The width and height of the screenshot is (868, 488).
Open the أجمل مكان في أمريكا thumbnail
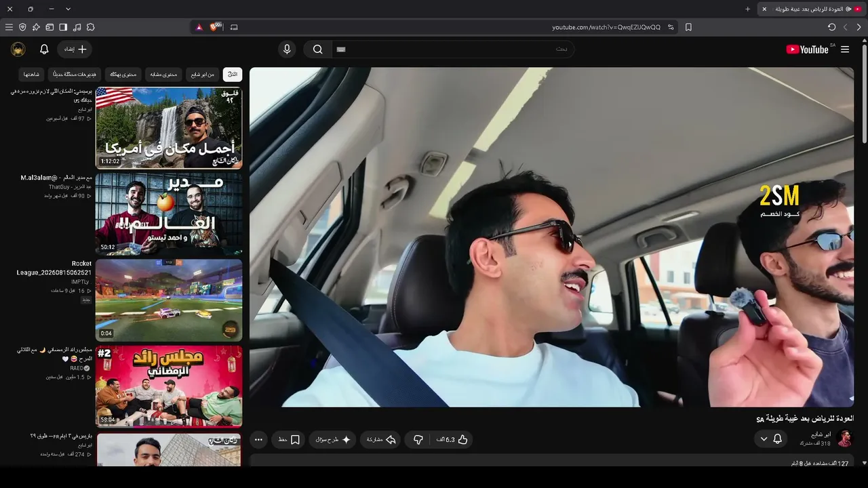169,127
